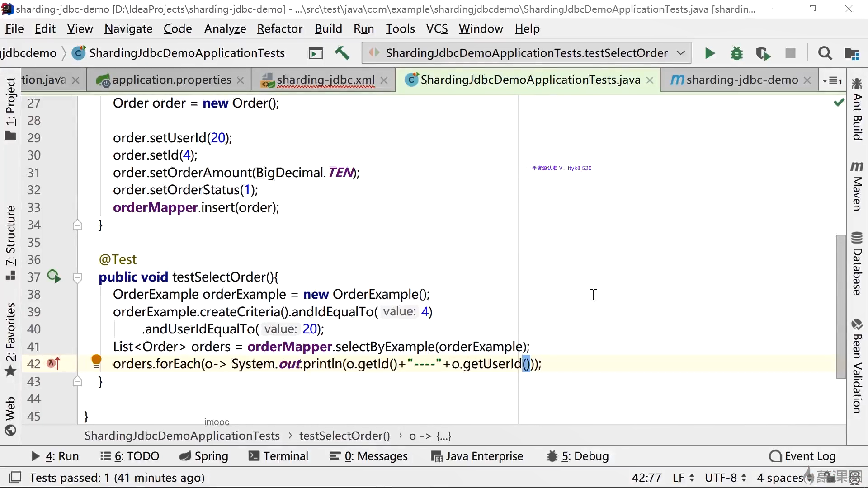Open Terminal tool window
Viewport: 868px width, 488px height.
[x=278, y=456]
